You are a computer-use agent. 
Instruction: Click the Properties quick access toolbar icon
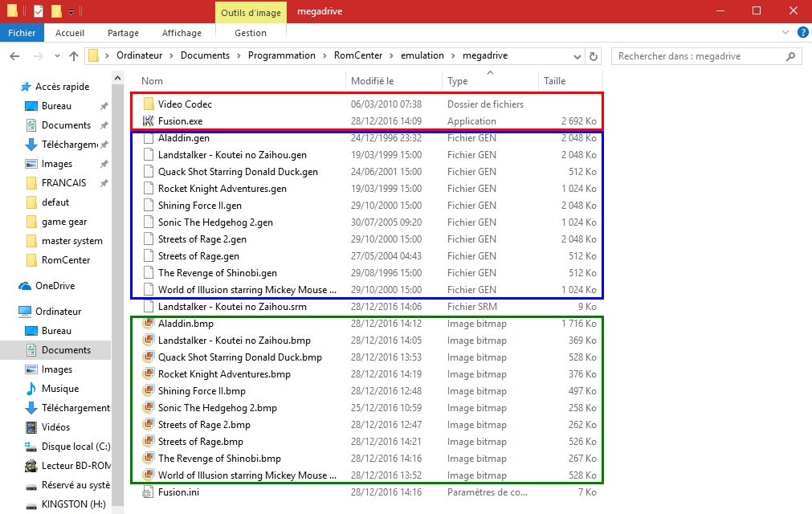(x=39, y=11)
